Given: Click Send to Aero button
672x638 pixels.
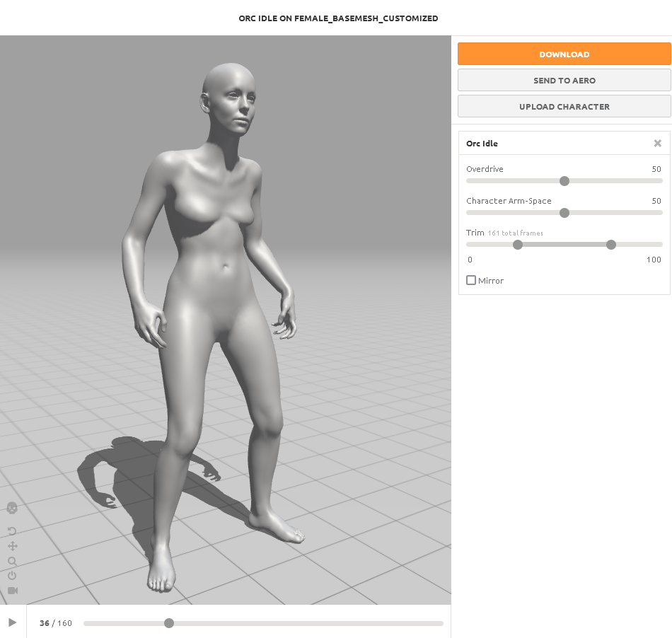Looking at the screenshot, I should (x=564, y=81).
